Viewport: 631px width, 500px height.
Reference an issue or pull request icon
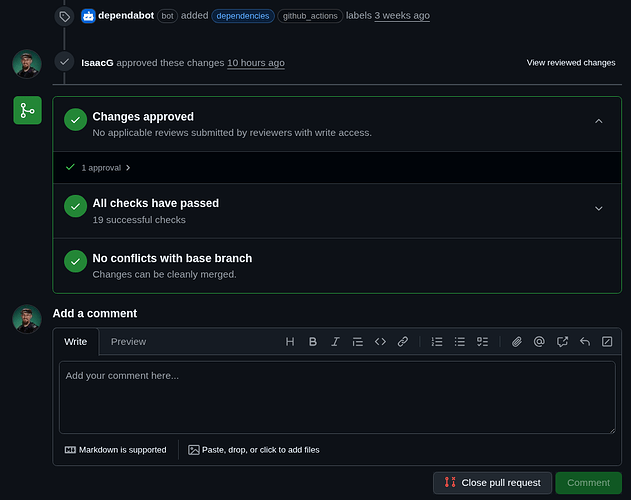pos(562,342)
